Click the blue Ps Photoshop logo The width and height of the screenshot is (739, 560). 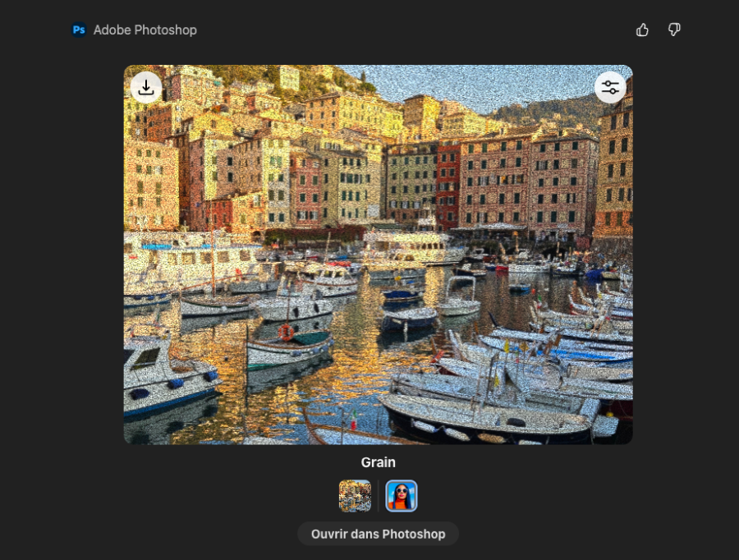coord(79,30)
